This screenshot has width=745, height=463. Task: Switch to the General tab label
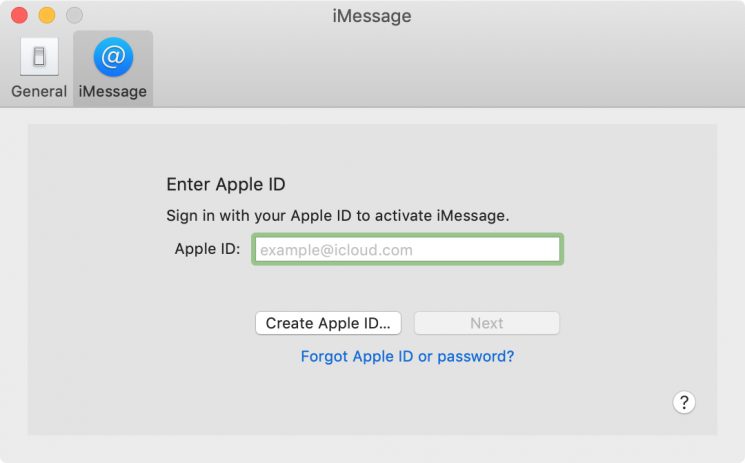click(39, 91)
